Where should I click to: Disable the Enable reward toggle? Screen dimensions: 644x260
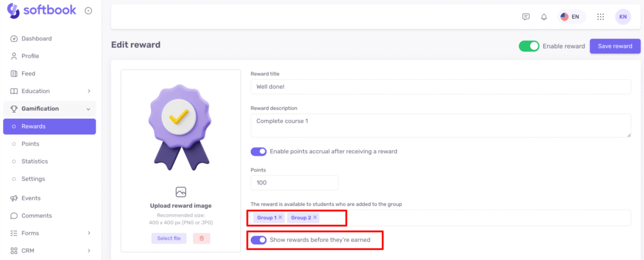pyautogui.click(x=529, y=46)
